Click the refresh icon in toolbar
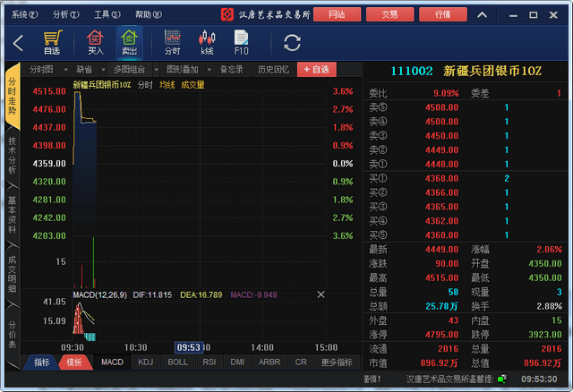573x392 pixels. pyautogui.click(x=292, y=43)
